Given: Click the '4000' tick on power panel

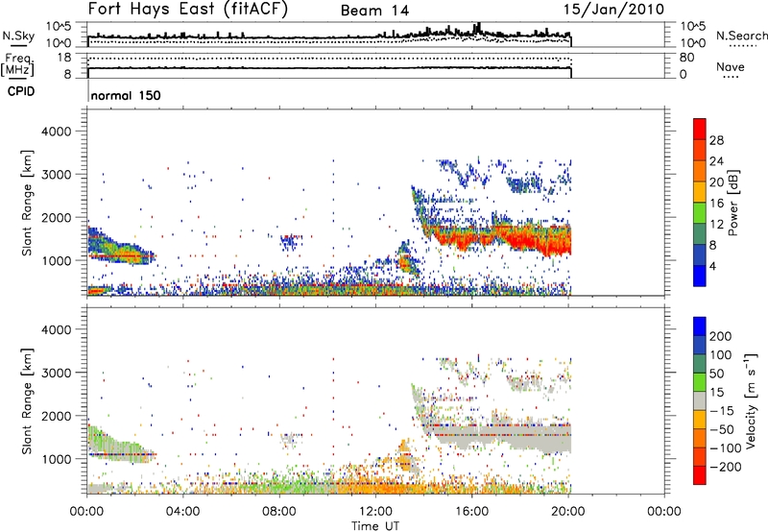Looking at the screenshot, I should pos(56,132).
